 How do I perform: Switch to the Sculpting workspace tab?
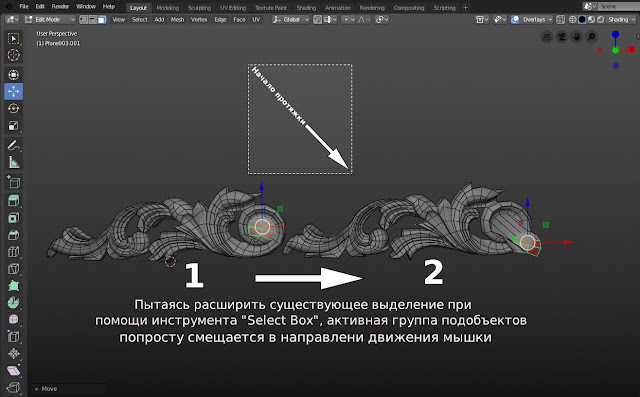pyautogui.click(x=200, y=8)
